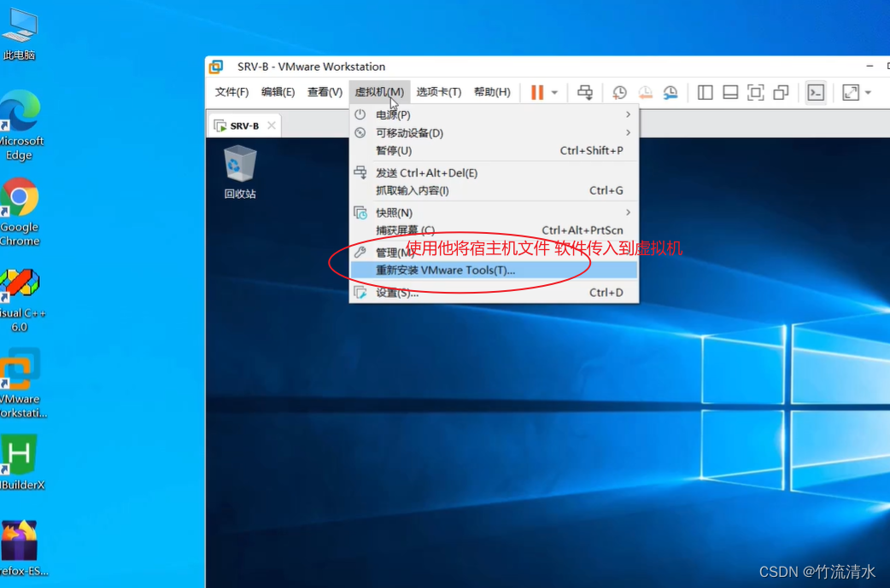The image size is (890, 588).
Task: Click the disc icon beside 可移动设备(D)
Action: [x=360, y=132]
